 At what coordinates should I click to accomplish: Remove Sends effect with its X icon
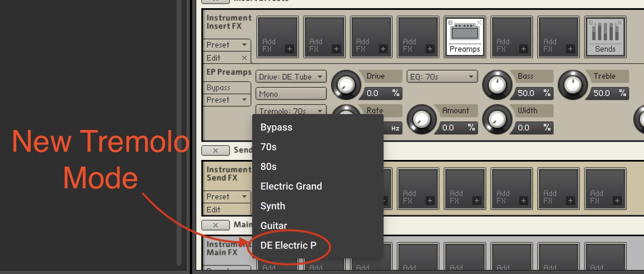[x=619, y=23]
